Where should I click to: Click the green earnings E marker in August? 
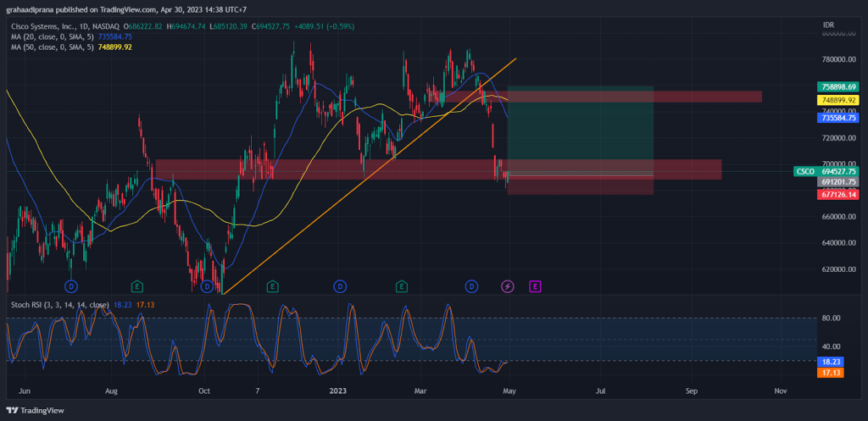coord(136,286)
